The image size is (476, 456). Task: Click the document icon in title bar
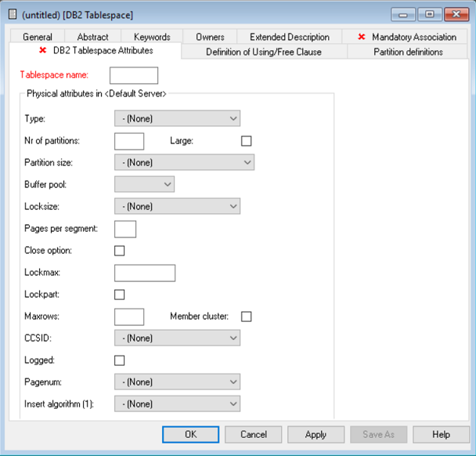coord(12,15)
